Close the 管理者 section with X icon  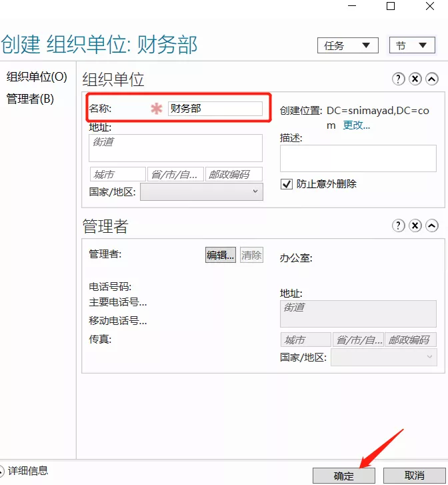(415, 226)
